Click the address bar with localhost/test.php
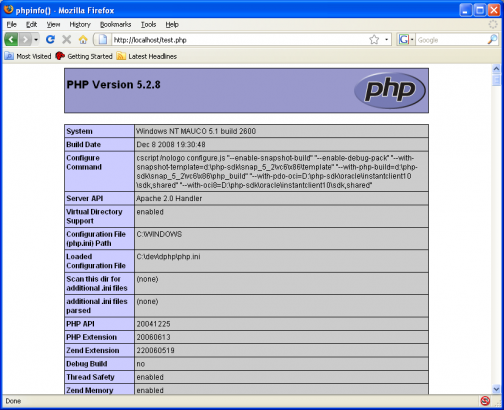 pos(240,40)
